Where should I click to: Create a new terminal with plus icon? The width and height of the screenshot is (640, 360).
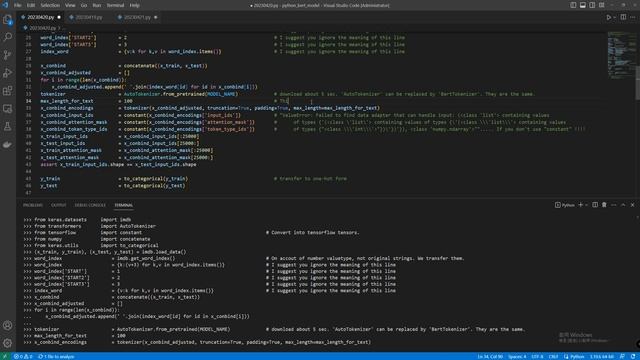[x=580, y=205]
